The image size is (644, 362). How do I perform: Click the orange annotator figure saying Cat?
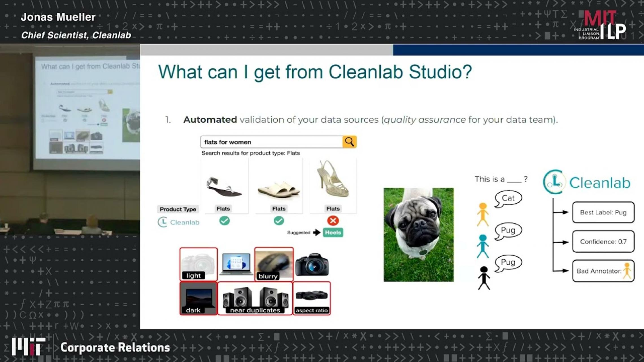[483, 214]
